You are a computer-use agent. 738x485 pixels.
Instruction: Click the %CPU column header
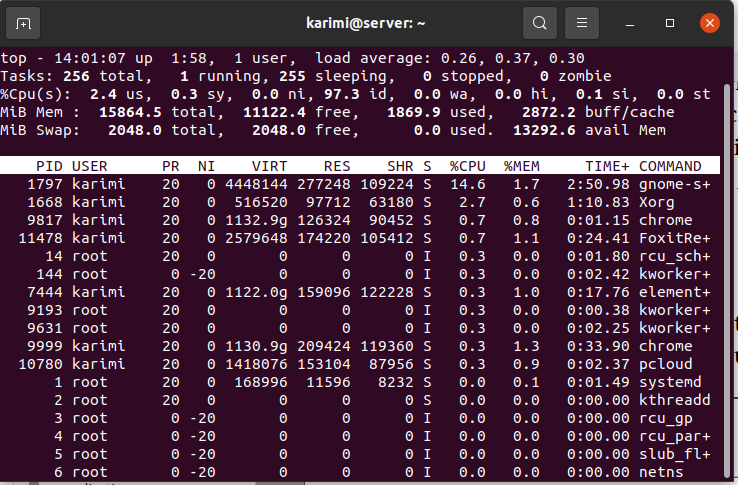(467, 166)
